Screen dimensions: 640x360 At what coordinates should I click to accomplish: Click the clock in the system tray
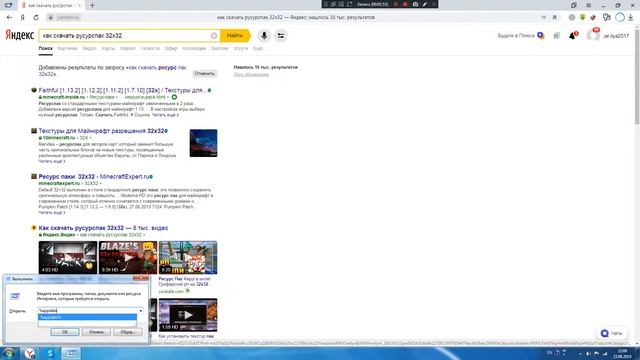point(622,353)
